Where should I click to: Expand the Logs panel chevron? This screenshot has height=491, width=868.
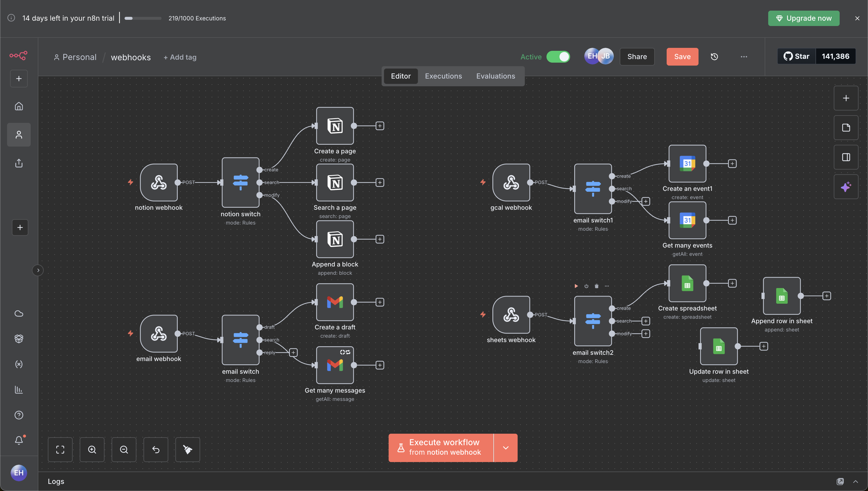[856, 481]
